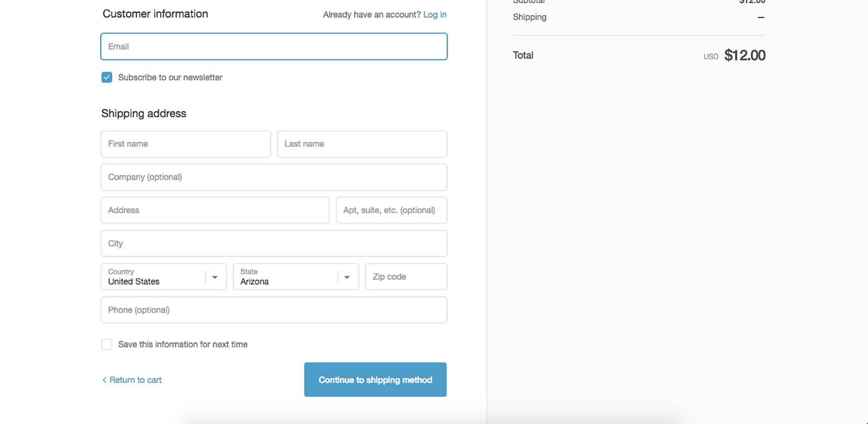This screenshot has width=868, height=424.
Task: Click Return to cart link
Action: coord(132,380)
